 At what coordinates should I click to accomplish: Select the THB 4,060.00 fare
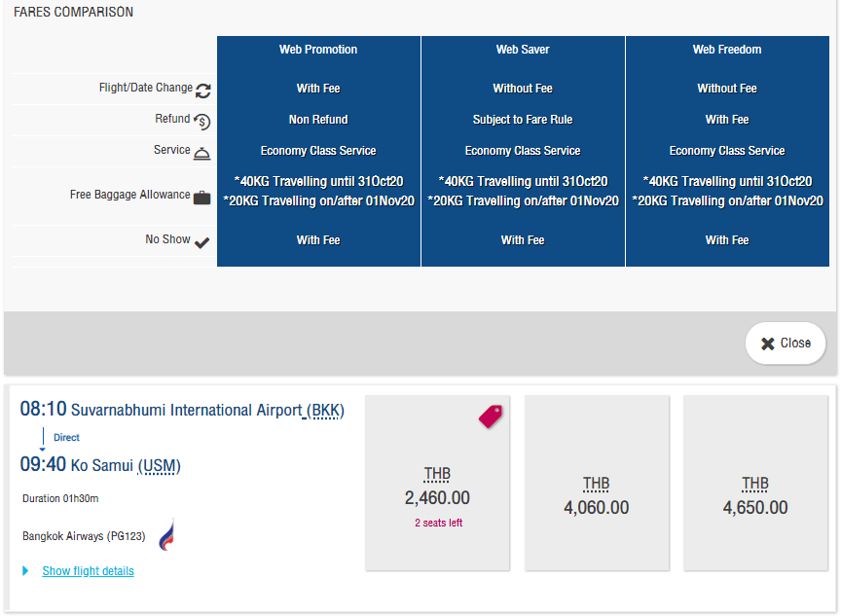pyautogui.click(x=596, y=483)
